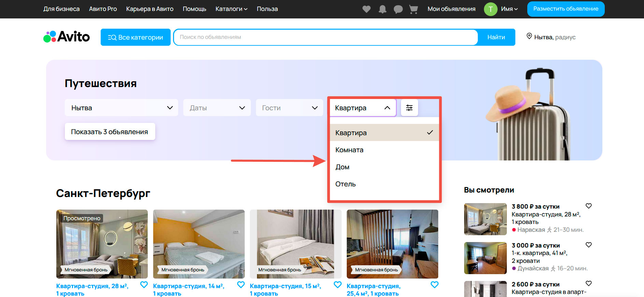644x297 pixels.
Task: Go to Для бизнеса
Action: click(x=61, y=9)
